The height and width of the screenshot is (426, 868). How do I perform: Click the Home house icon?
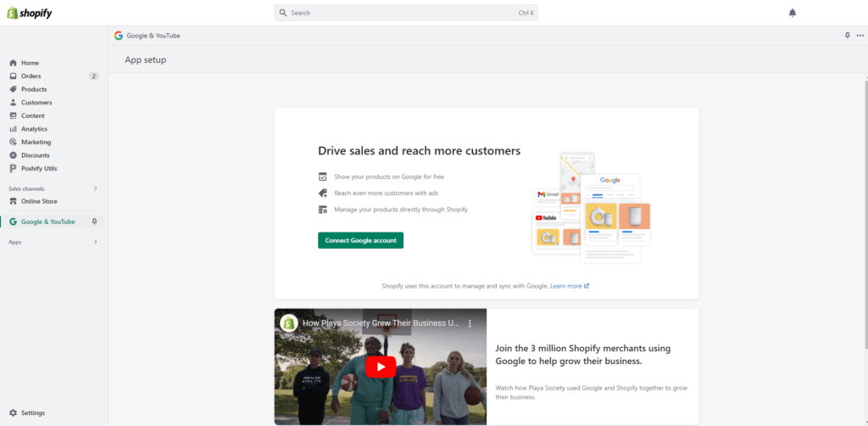pos(14,63)
